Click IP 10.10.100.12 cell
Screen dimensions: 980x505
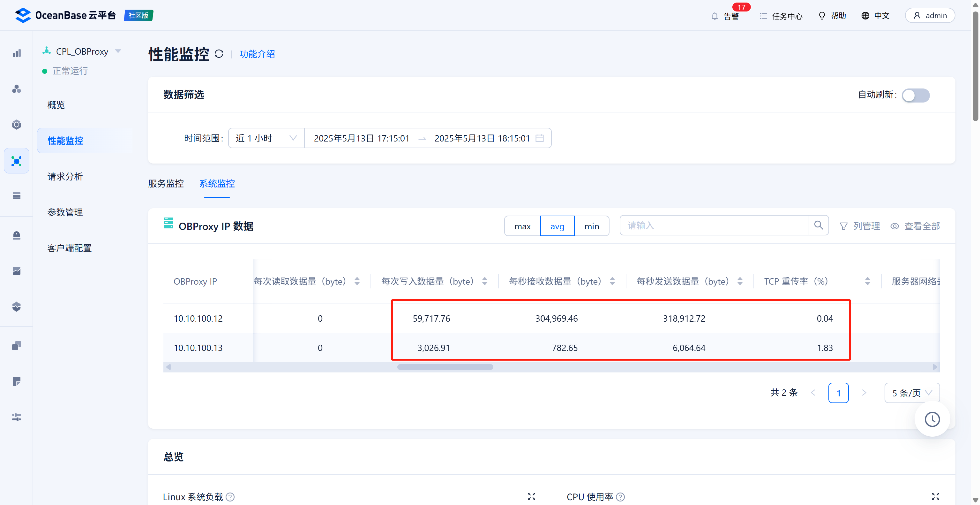(198, 318)
